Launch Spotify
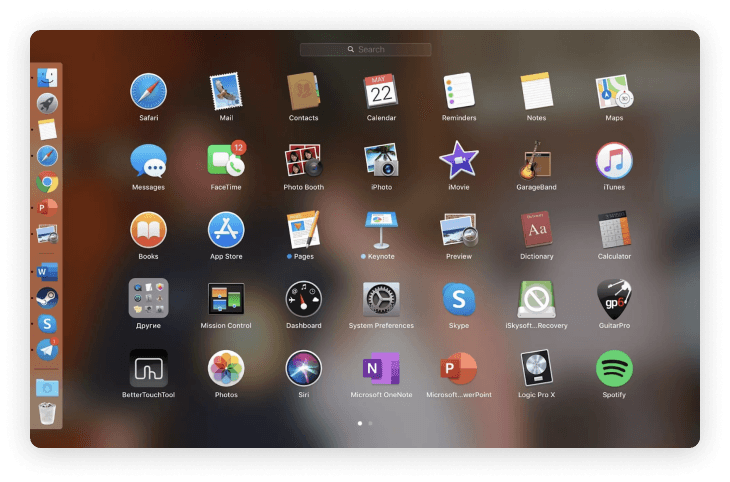This screenshot has height=482, width=730. [614, 368]
